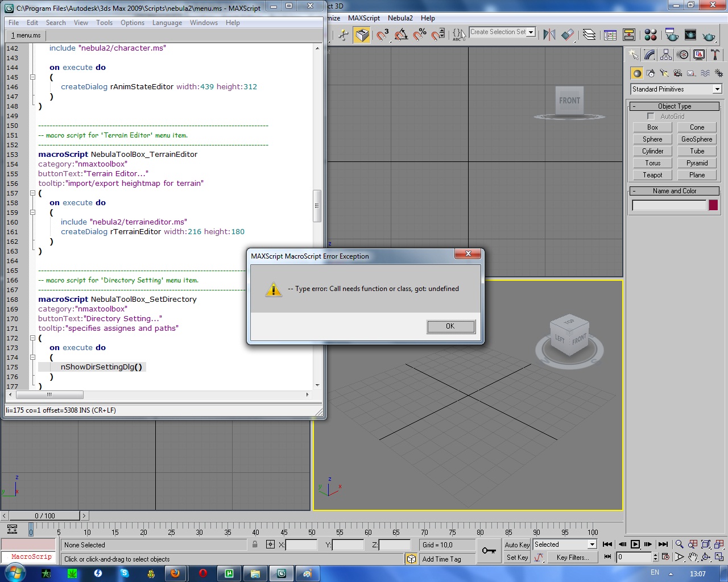Expand the Create Selection Set dropdown
Image resolution: width=728 pixels, height=582 pixels.
tap(531, 32)
